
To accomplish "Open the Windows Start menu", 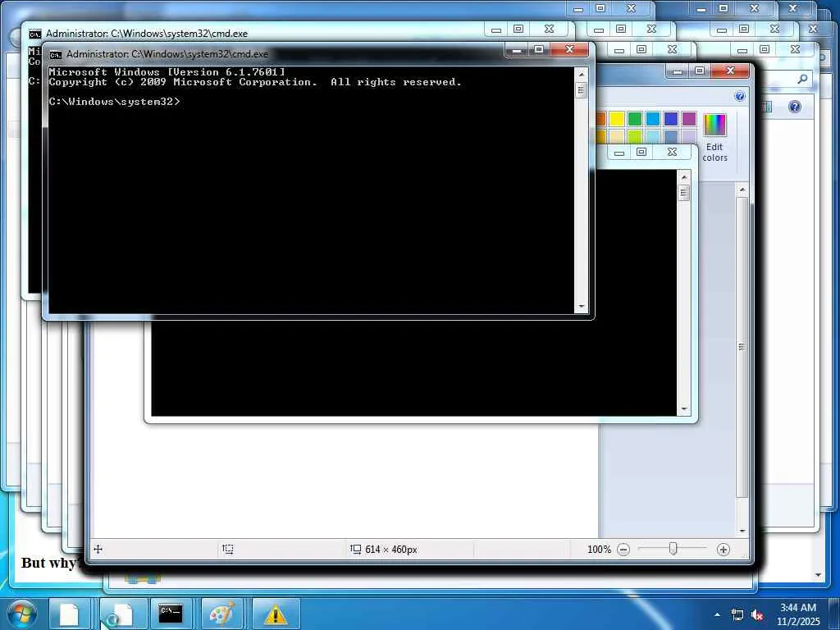I will 21,614.
